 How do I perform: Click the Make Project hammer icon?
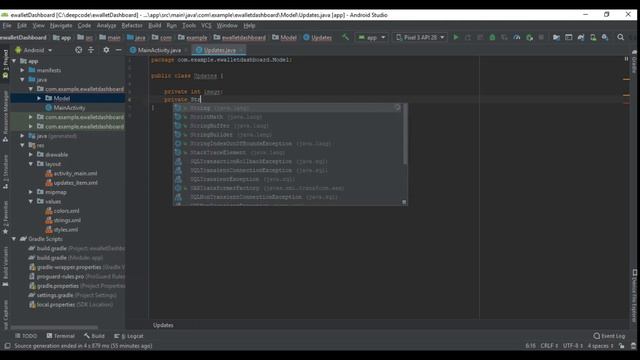click(345, 37)
